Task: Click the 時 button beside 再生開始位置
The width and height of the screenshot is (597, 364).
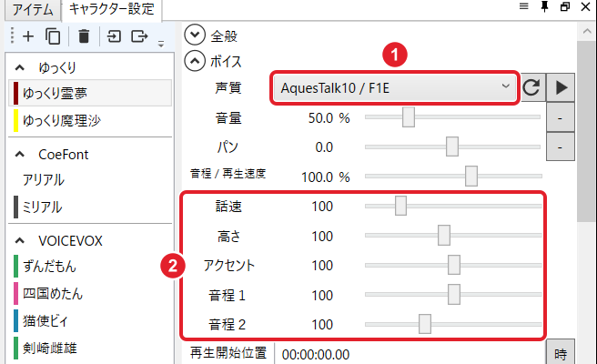Action: 560,353
